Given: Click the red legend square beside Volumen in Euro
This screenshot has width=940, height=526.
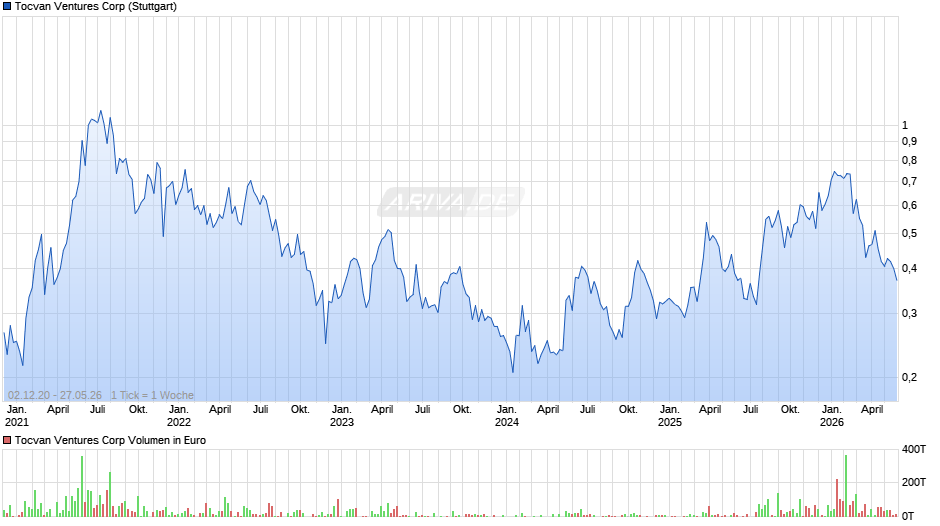Looking at the screenshot, I should [7, 440].
